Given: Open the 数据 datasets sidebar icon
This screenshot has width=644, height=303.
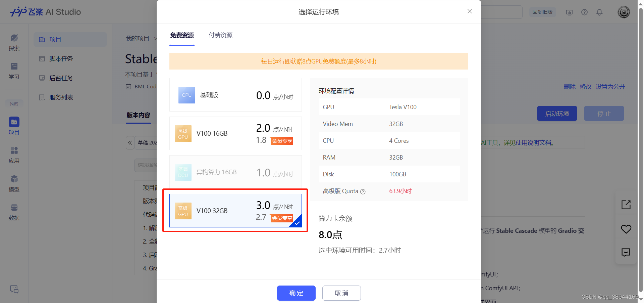Looking at the screenshot, I should click(x=14, y=212).
